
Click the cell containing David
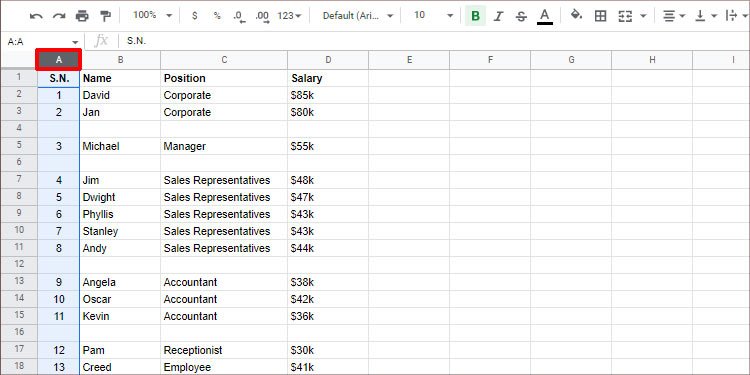(120, 95)
